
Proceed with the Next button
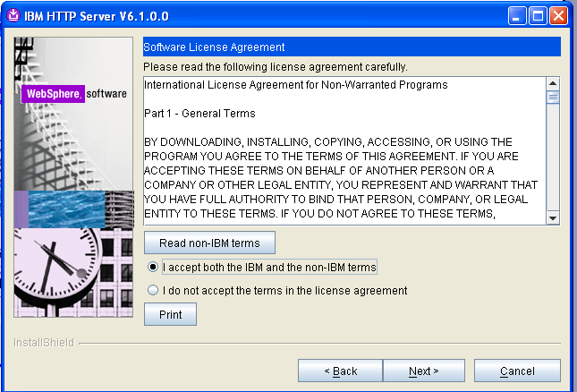[x=424, y=371]
